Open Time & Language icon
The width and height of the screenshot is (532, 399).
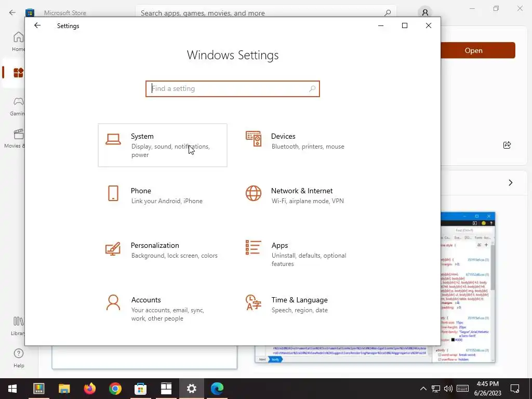[254, 302]
